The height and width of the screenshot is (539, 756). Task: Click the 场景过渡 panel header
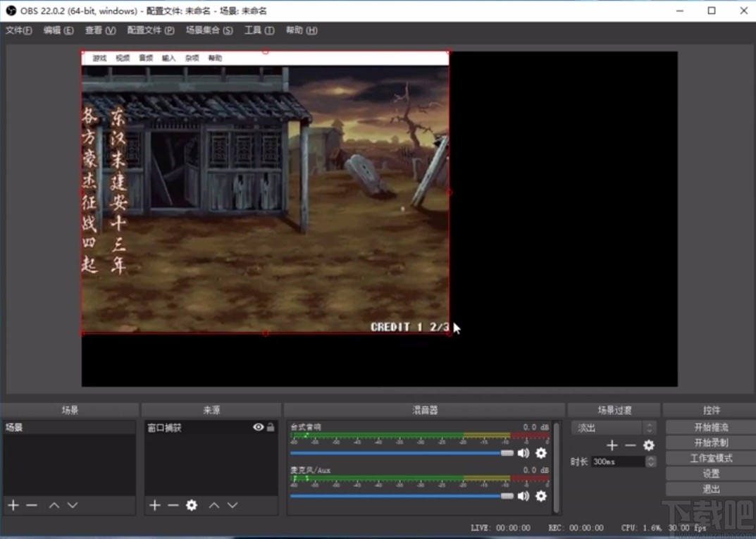[x=614, y=410]
